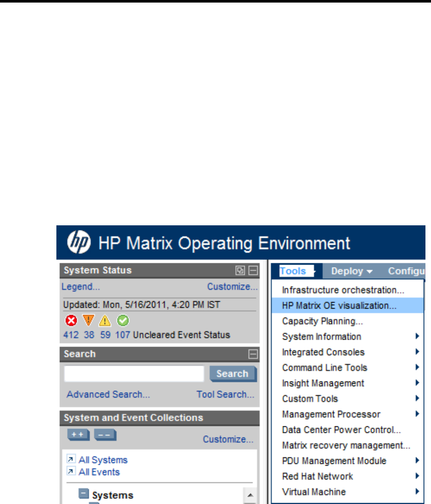The height and width of the screenshot is (504, 431).
Task: Click the Updated Mon, 5/16/2011 timestamp text
Action: [141, 304]
